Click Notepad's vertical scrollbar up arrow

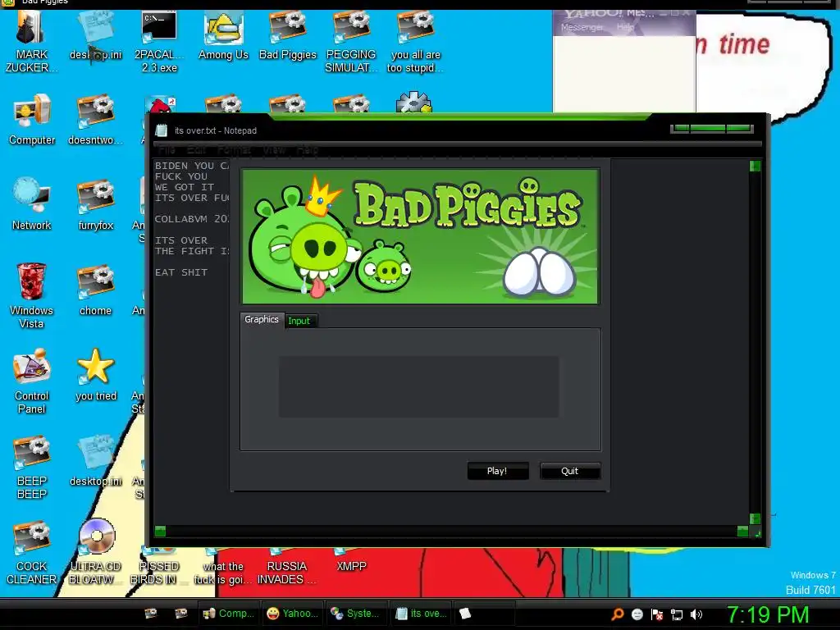[755, 166]
